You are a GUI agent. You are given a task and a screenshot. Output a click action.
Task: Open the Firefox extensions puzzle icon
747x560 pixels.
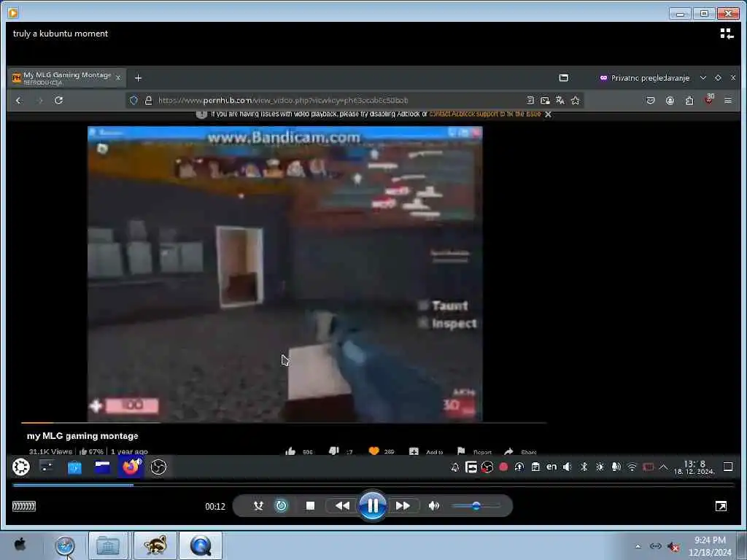click(x=689, y=101)
